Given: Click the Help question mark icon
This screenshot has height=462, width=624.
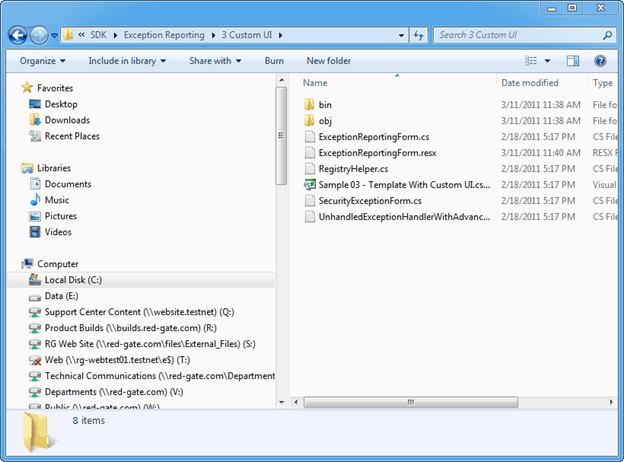Looking at the screenshot, I should click(600, 61).
